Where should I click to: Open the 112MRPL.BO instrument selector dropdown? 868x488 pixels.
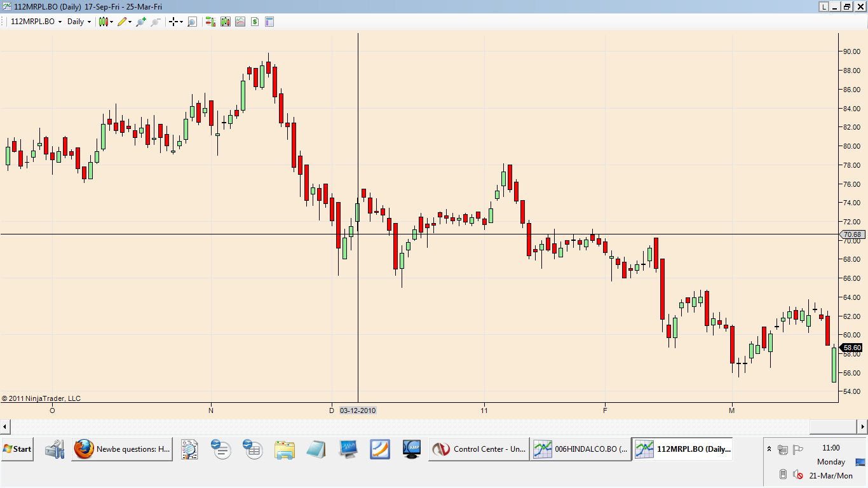tap(37, 22)
